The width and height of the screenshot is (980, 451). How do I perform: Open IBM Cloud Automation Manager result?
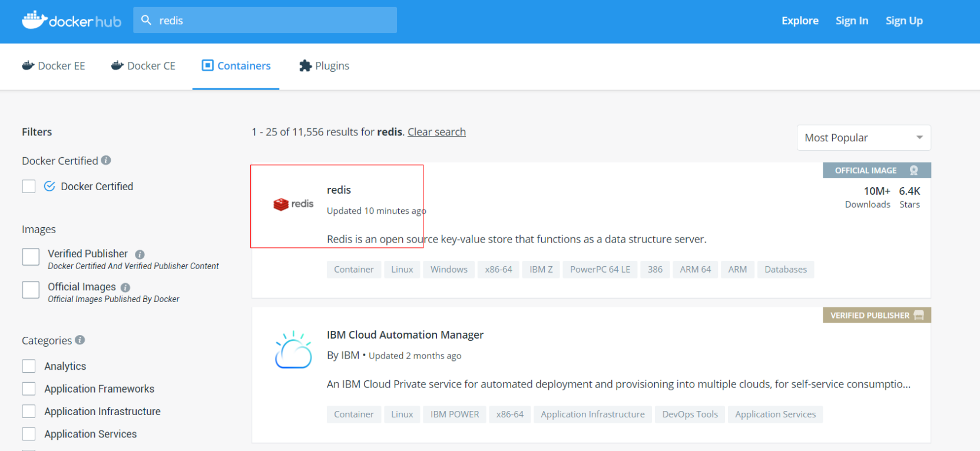point(405,334)
